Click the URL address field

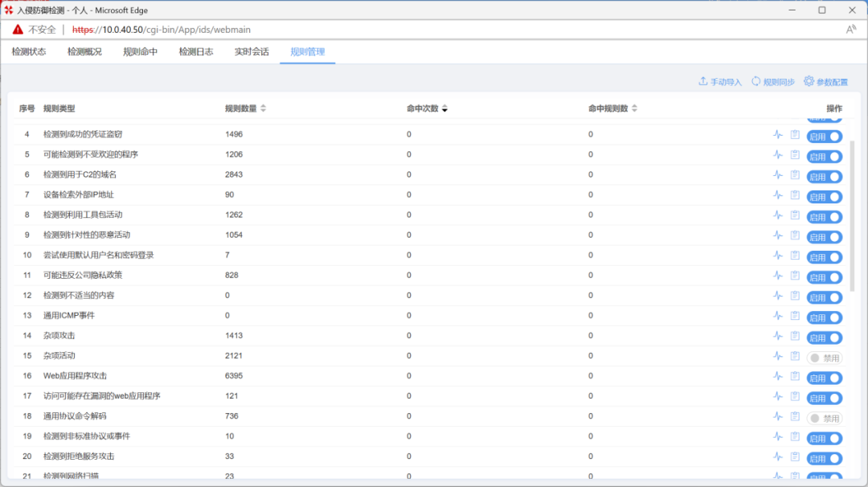pyautogui.click(x=162, y=30)
